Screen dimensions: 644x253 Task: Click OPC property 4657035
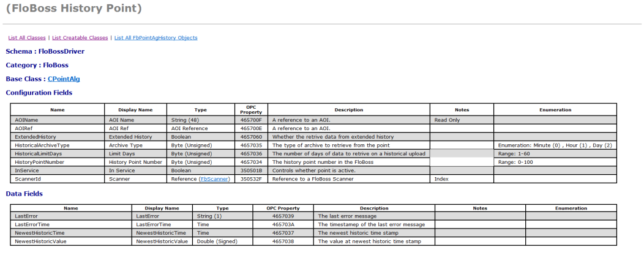[x=252, y=145]
